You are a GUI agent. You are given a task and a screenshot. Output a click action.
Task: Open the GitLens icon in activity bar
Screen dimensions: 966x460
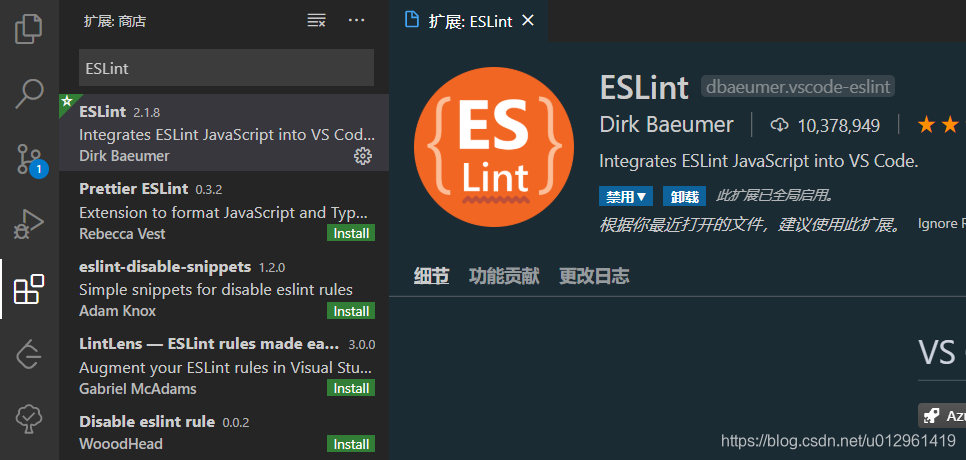point(29,354)
